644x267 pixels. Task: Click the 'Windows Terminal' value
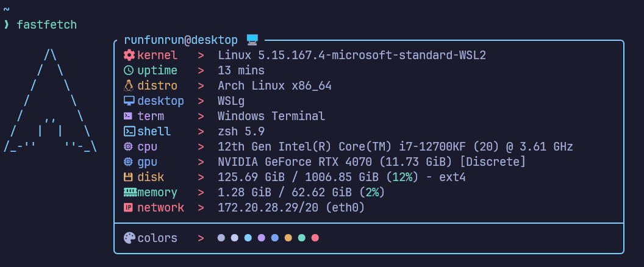click(271, 116)
